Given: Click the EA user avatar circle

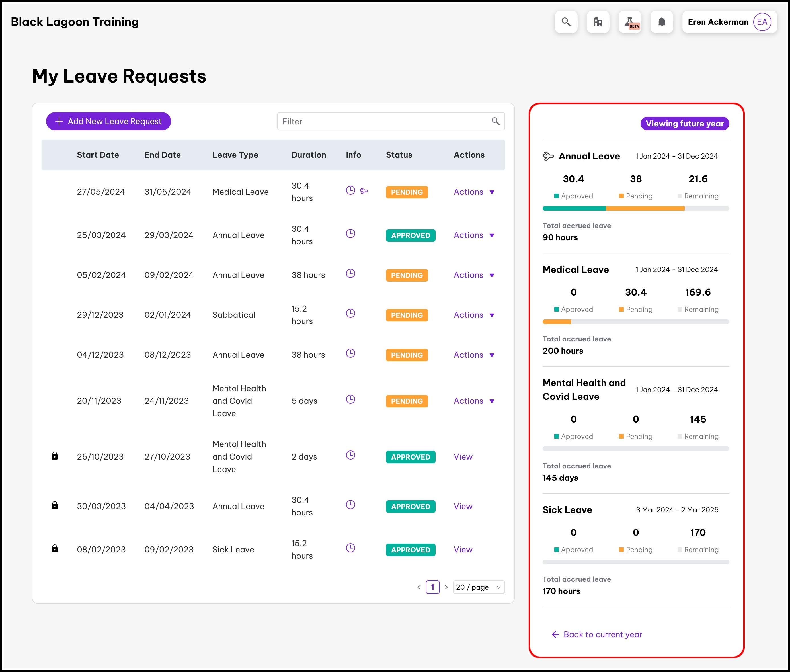Looking at the screenshot, I should (x=762, y=22).
